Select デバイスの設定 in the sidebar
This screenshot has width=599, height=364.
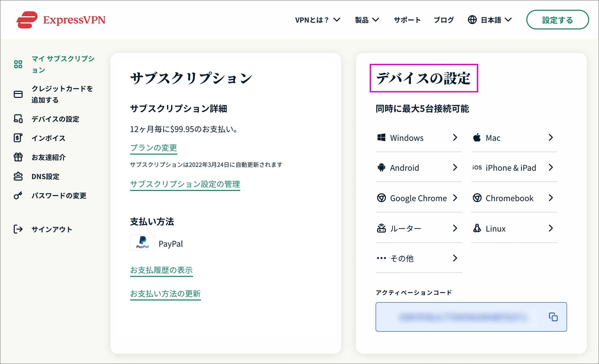55,119
